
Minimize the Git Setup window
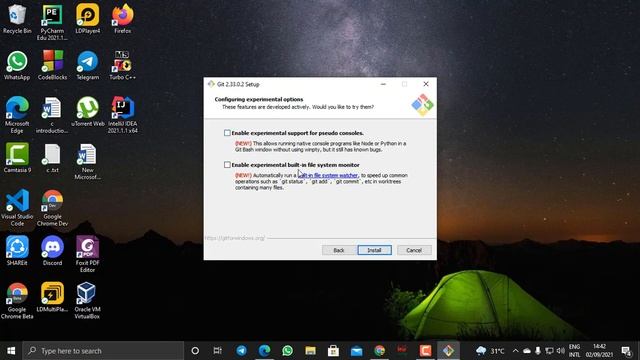(x=383, y=84)
